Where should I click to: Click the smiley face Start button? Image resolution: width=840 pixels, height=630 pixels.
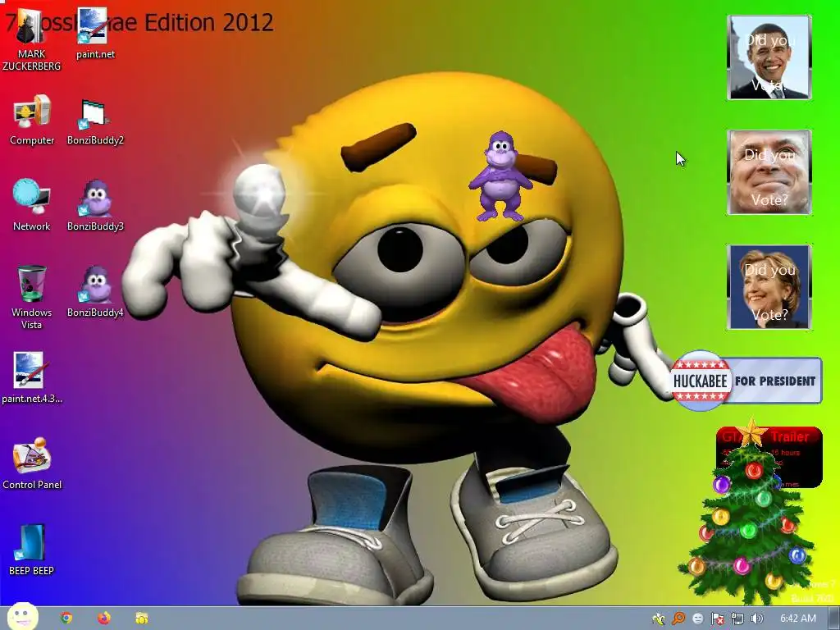coord(22,617)
